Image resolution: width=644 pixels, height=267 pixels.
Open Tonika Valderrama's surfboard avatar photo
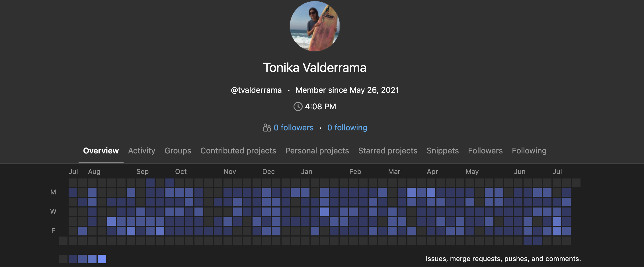point(315,26)
